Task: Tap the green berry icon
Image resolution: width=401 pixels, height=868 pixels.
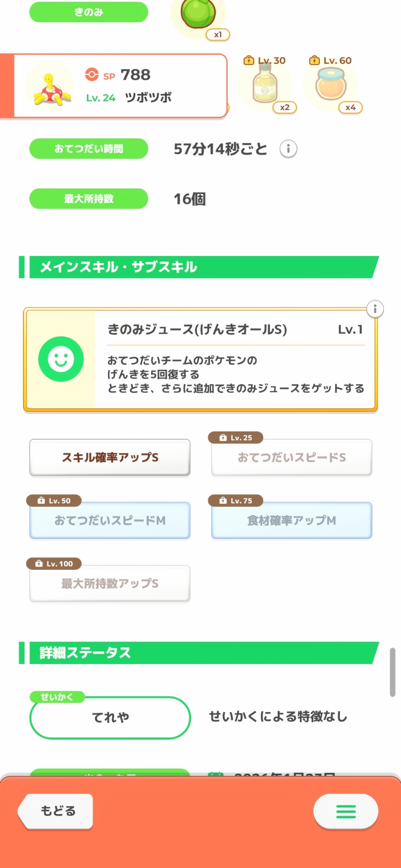Action: pos(199,14)
